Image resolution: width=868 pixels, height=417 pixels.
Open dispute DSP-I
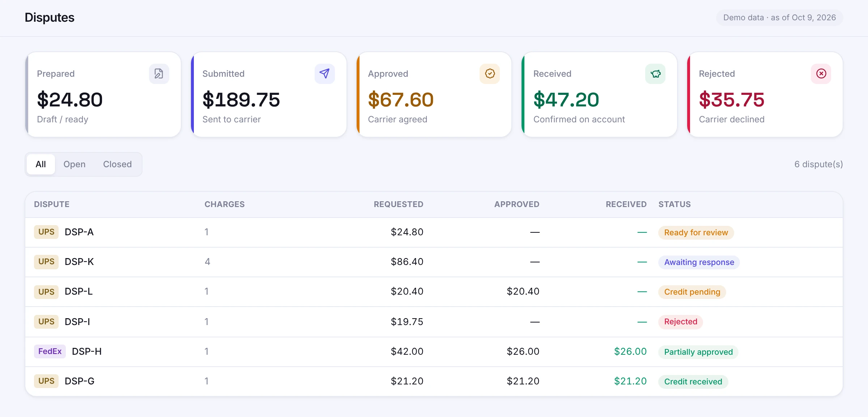click(77, 321)
